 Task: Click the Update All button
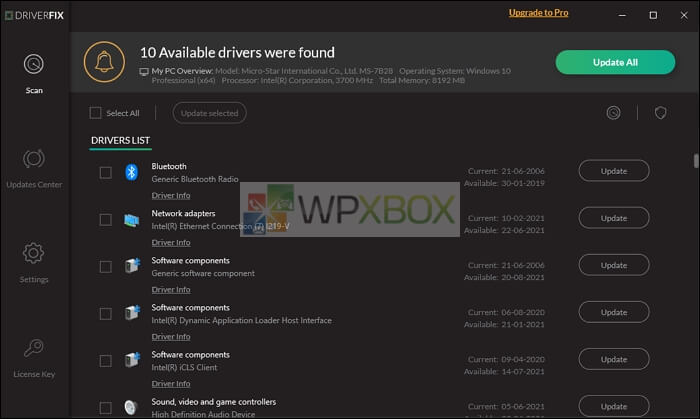615,62
